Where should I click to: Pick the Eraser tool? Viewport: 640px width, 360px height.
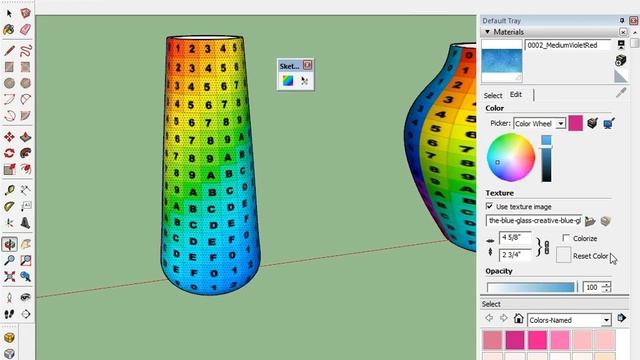[x=25, y=29]
